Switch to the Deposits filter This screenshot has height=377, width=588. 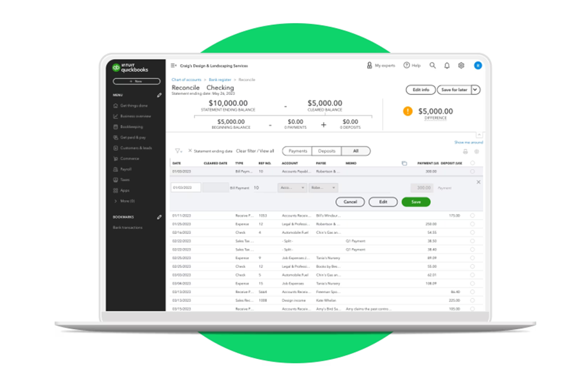(x=326, y=151)
